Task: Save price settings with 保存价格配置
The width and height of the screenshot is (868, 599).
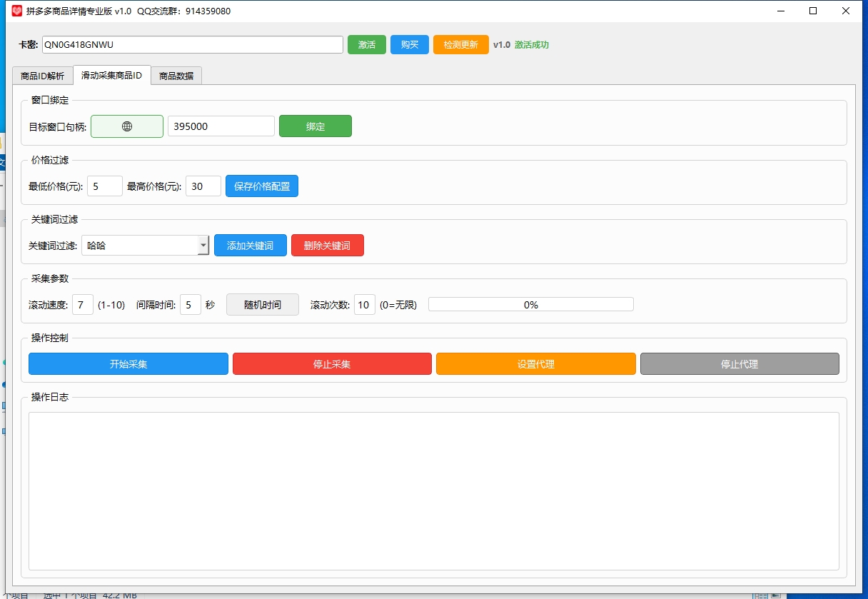Action: [262, 186]
